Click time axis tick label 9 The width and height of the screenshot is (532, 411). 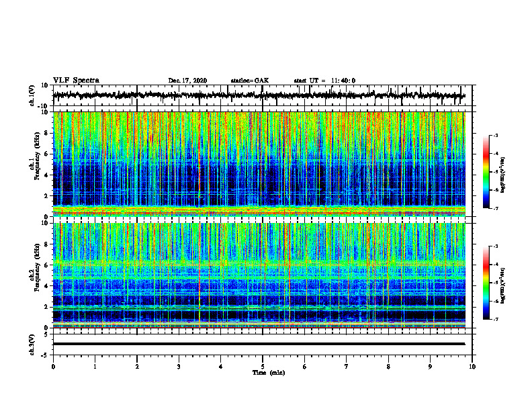(x=430, y=367)
